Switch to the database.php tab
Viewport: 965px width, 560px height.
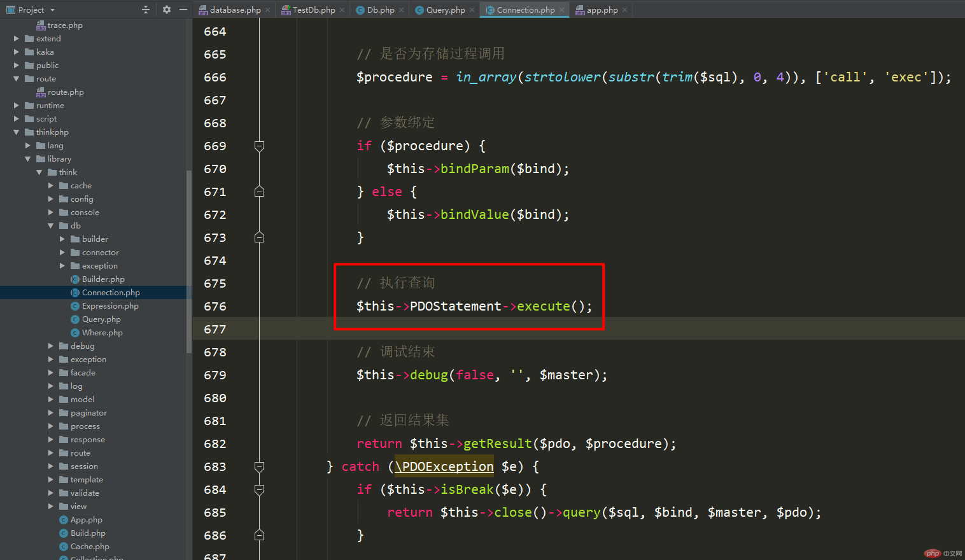pyautogui.click(x=235, y=10)
